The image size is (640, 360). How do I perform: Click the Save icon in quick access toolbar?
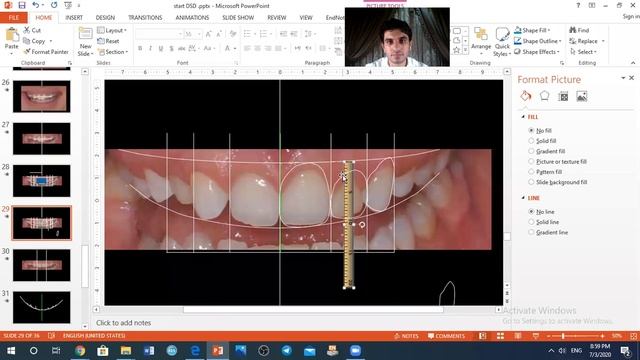tap(22, 5)
